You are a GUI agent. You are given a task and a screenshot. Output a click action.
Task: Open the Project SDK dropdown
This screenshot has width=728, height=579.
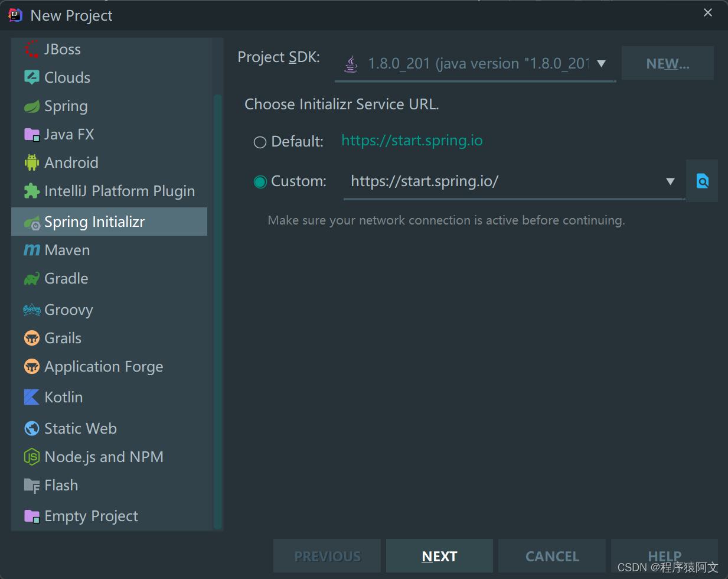click(472, 63)
